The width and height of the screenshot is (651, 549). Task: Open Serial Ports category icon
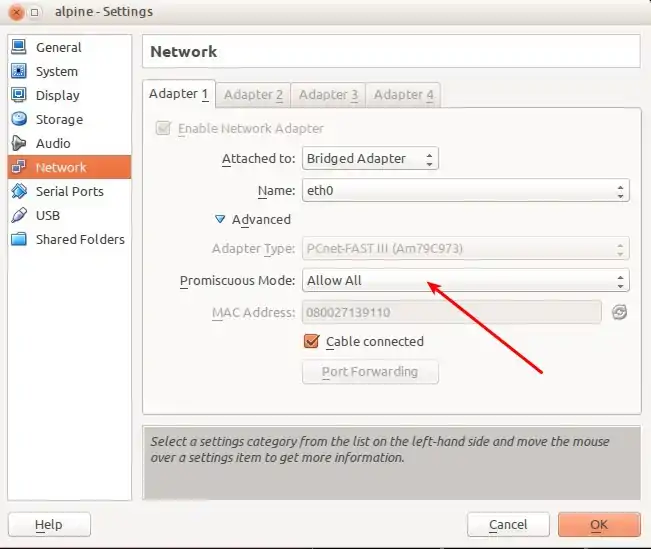point(19,191)
